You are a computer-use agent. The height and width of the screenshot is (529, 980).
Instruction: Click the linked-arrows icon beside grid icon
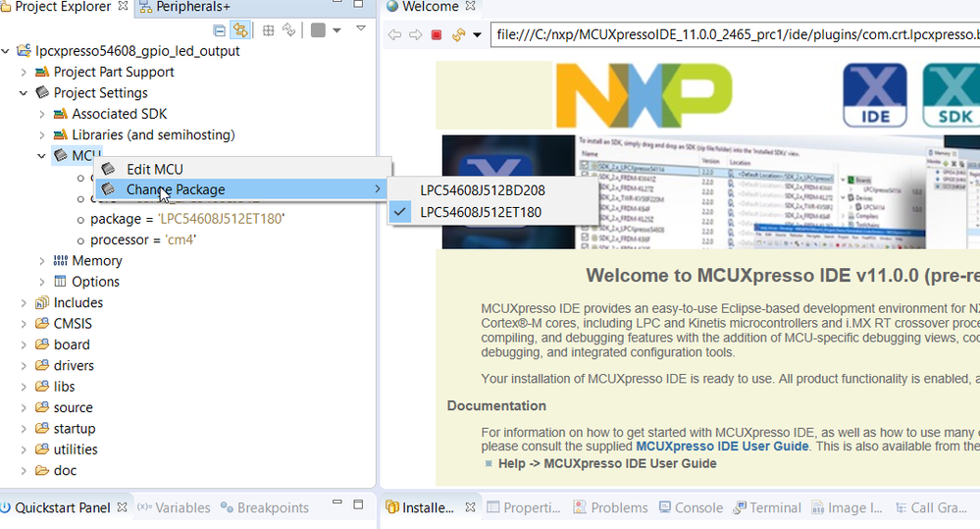(x=288, y=30)
